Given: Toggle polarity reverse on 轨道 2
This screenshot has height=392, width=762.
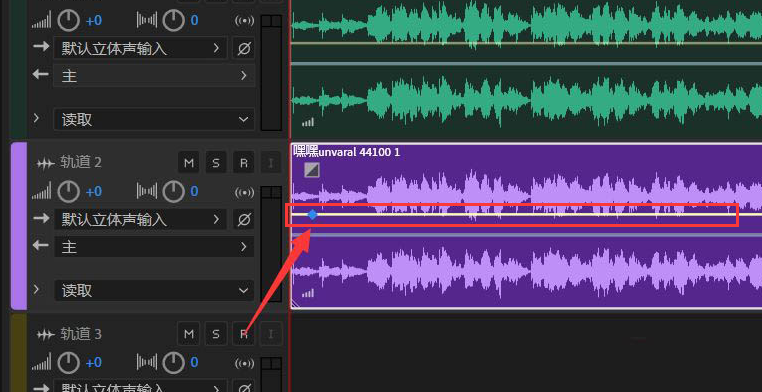Looking at the screenshot, I should 243,220.
